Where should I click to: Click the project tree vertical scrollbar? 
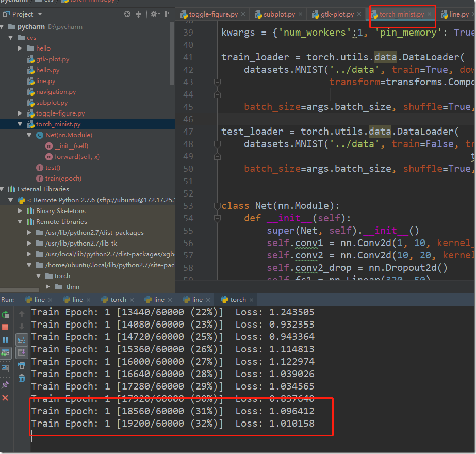tap(172, 53)
